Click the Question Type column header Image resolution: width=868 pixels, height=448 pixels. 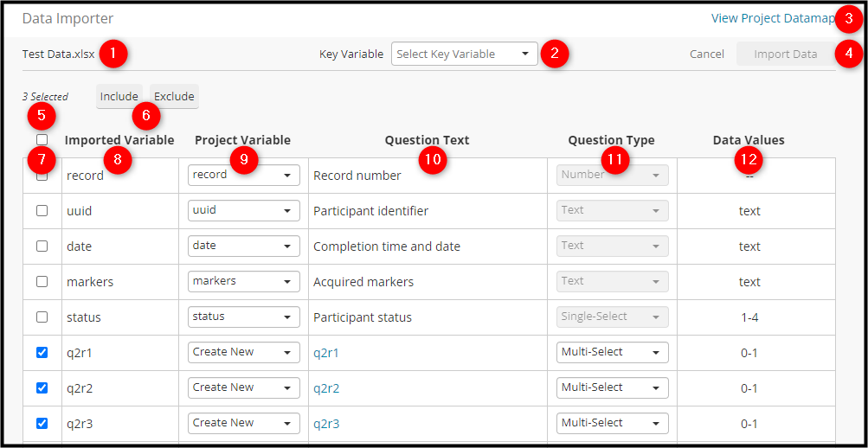[611, 140]
